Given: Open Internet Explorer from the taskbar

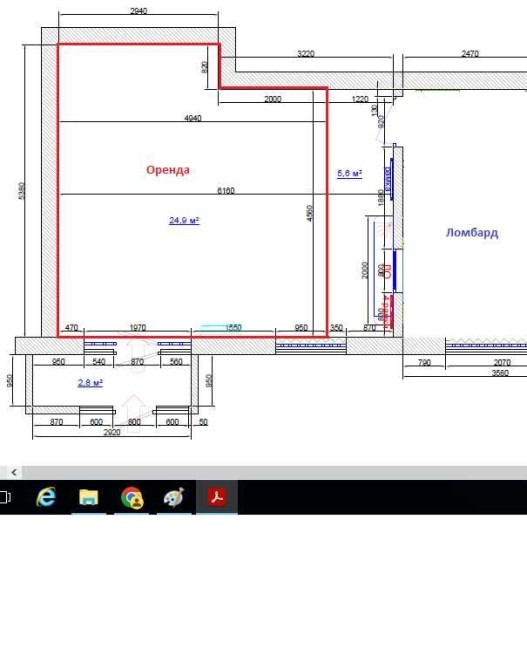Looking at the screenshot, I should tap(46, 497).
